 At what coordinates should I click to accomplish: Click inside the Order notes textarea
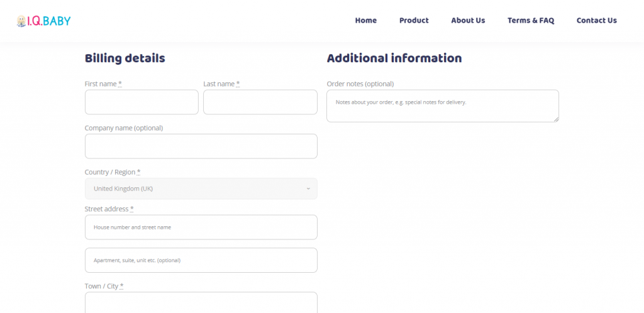[x=443, y=106]
